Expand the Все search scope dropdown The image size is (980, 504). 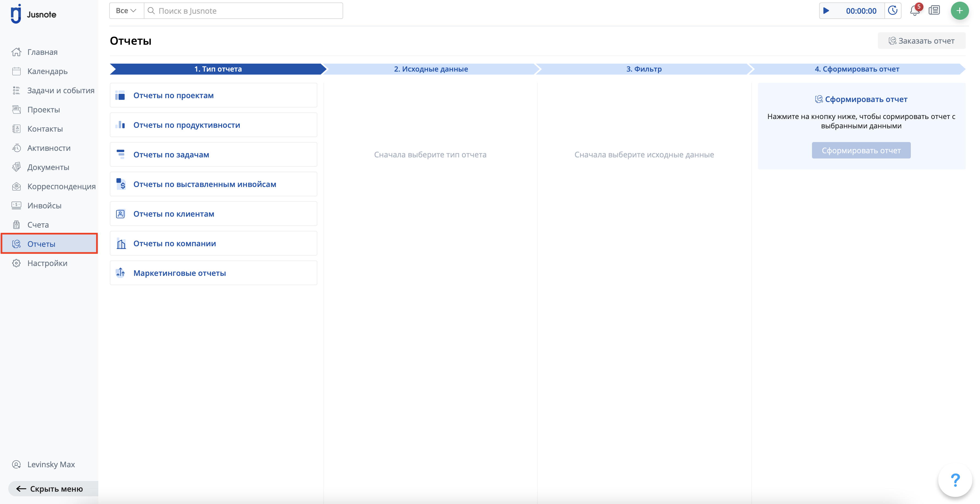coord(126,11)
